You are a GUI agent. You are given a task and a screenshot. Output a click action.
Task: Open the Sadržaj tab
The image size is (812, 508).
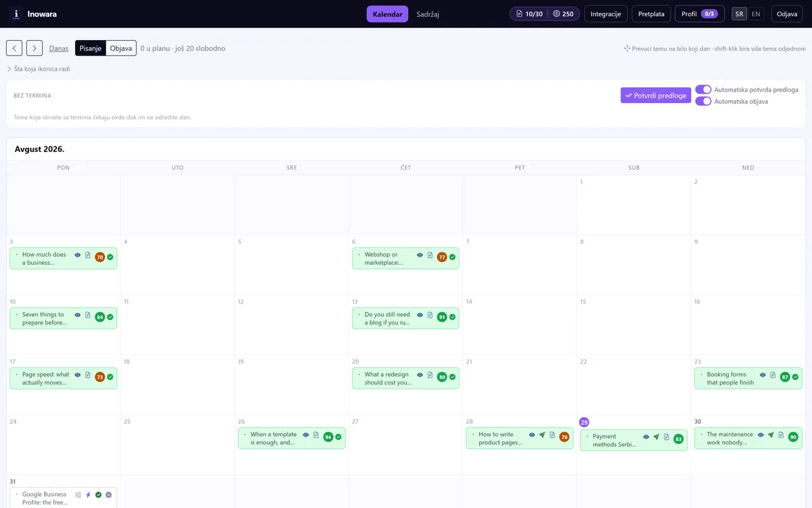[x=428, y=14]
